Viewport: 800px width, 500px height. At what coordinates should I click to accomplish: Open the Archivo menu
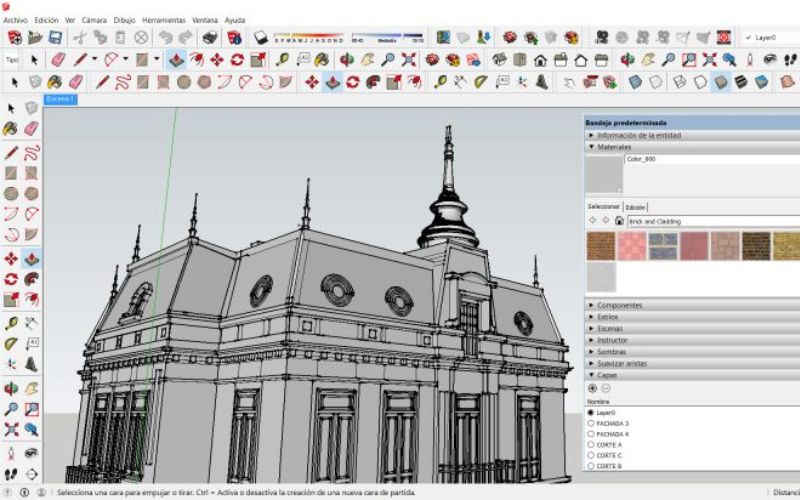pyautogui.click(x=15, y=20)
